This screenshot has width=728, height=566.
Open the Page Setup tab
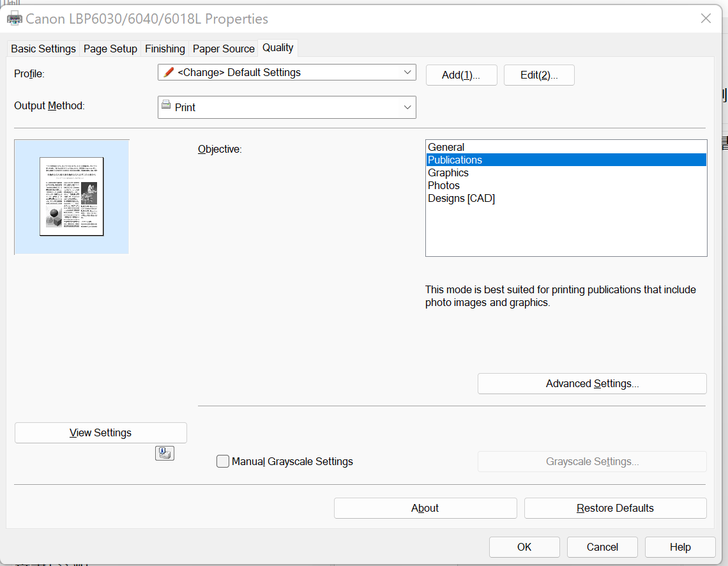[x=110, y=49]
